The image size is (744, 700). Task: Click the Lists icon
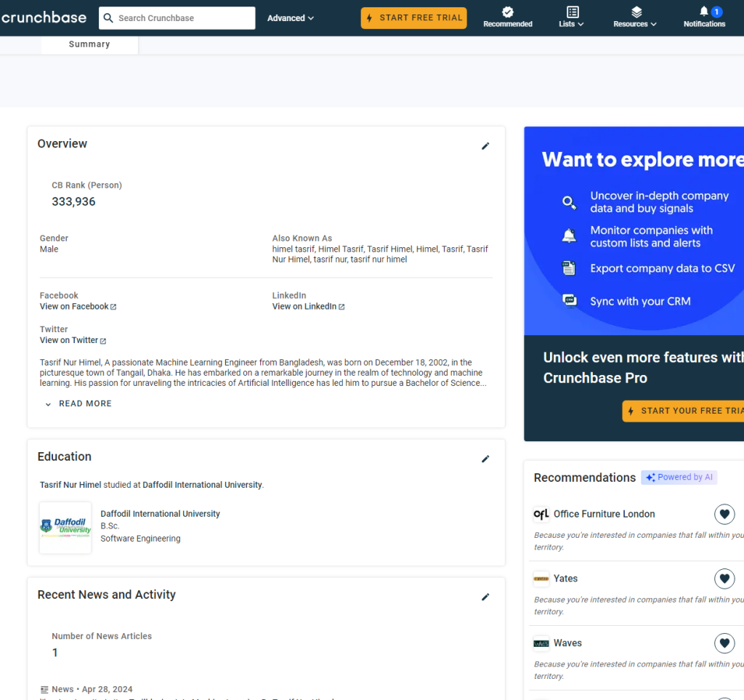click(573, 12)
